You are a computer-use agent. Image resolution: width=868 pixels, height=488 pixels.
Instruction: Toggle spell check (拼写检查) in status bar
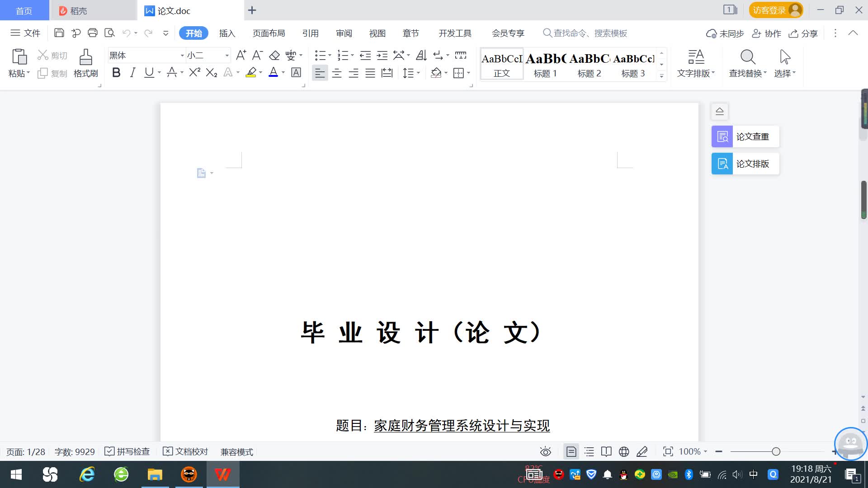(127, 451)
